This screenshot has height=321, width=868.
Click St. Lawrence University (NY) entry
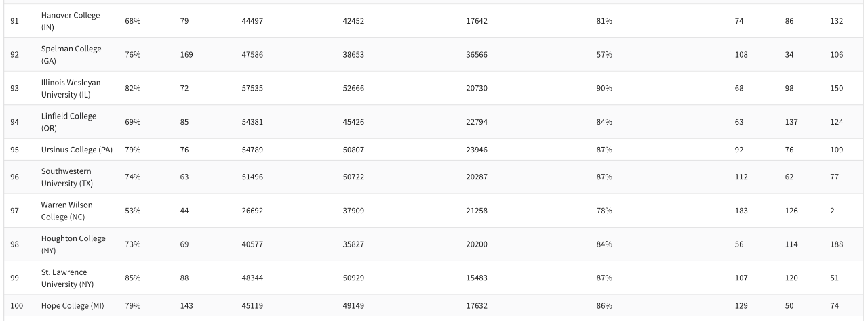65,278
